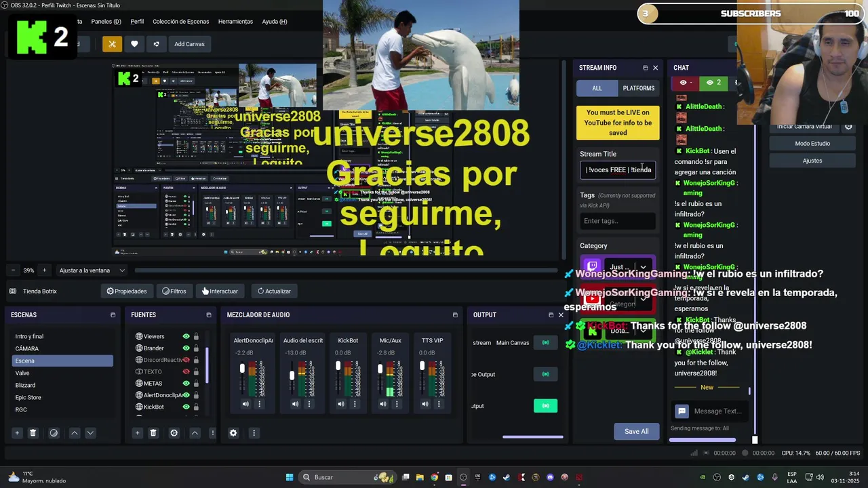Image resolution: width=868 pixels, height=488 pixels.
Task: Open the preview scaling dropdown Ajustar a la ventana
Action: pos(92,270)
